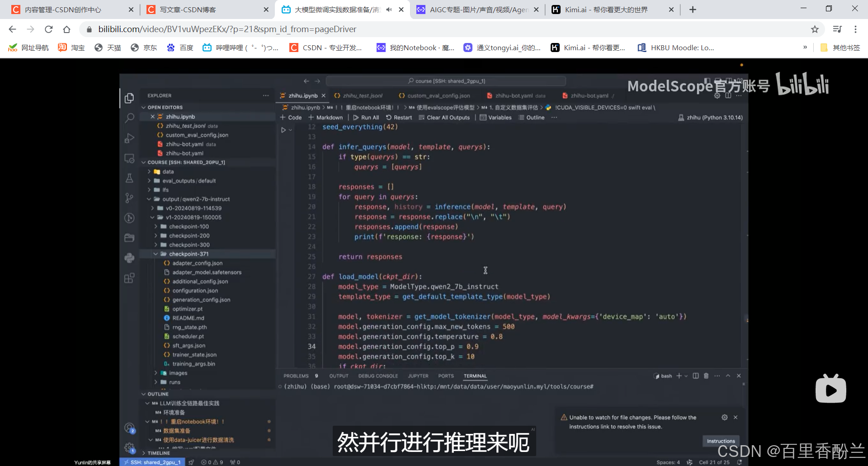Open the notebook Variables view
Screen dimensions: 868x466
(495, 118)
